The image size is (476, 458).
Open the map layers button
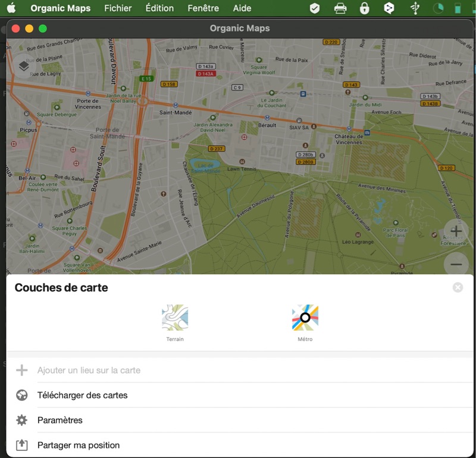click(24, 66)
